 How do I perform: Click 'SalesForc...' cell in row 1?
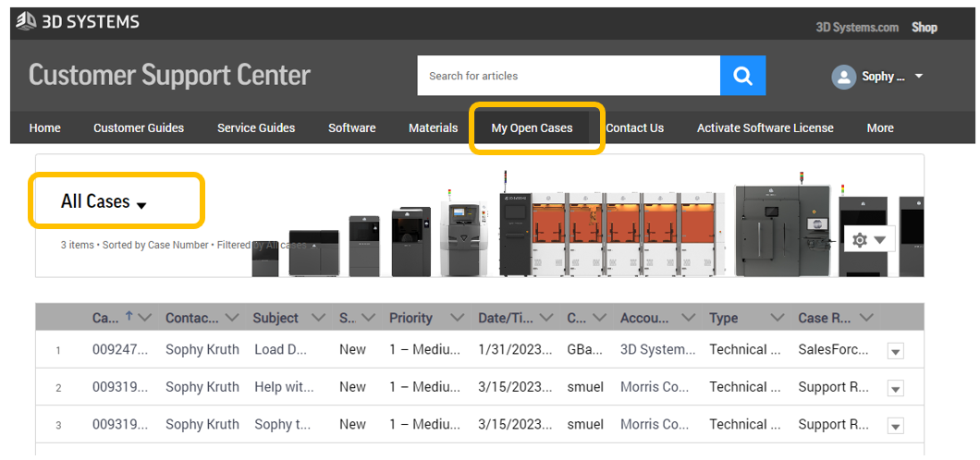[834, 349]
